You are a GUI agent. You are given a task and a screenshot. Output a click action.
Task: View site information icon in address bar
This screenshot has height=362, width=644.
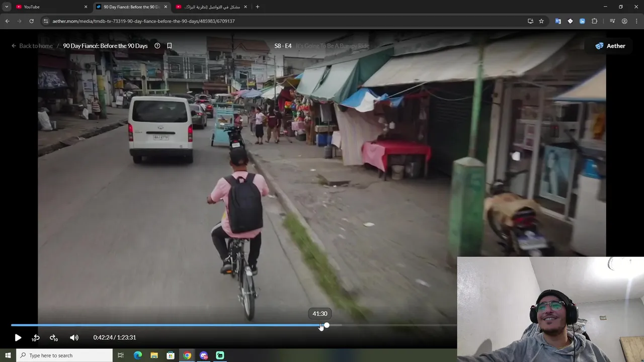tap(46, 21)
